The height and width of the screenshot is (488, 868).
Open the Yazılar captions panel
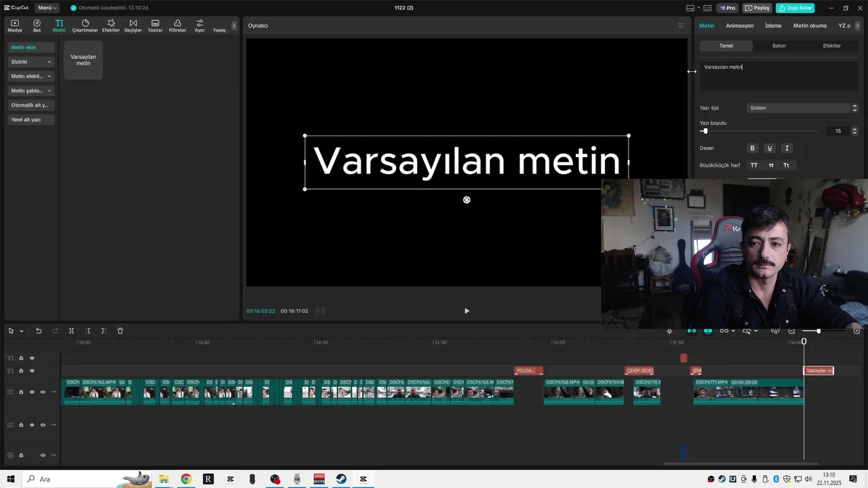(155, 26)
